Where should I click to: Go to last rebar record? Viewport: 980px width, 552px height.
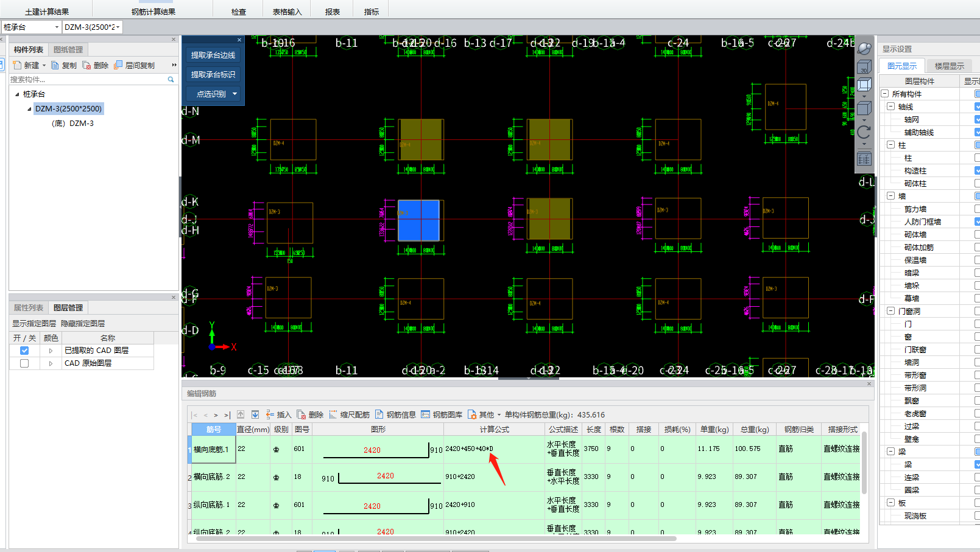[x=227, y=415]
